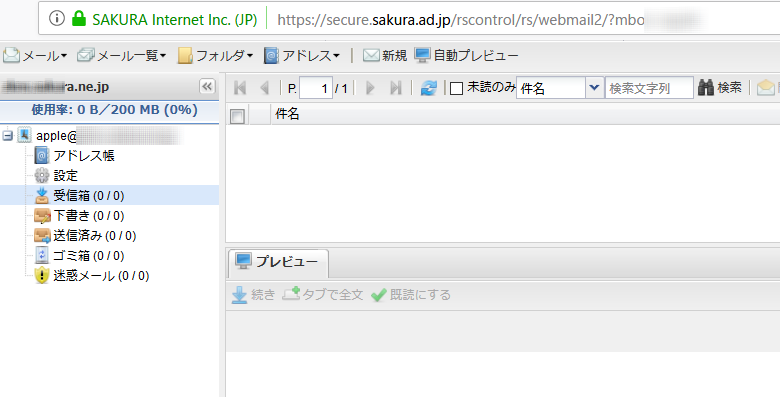
Task: Open the メール menu
Action: click(35, 55)
